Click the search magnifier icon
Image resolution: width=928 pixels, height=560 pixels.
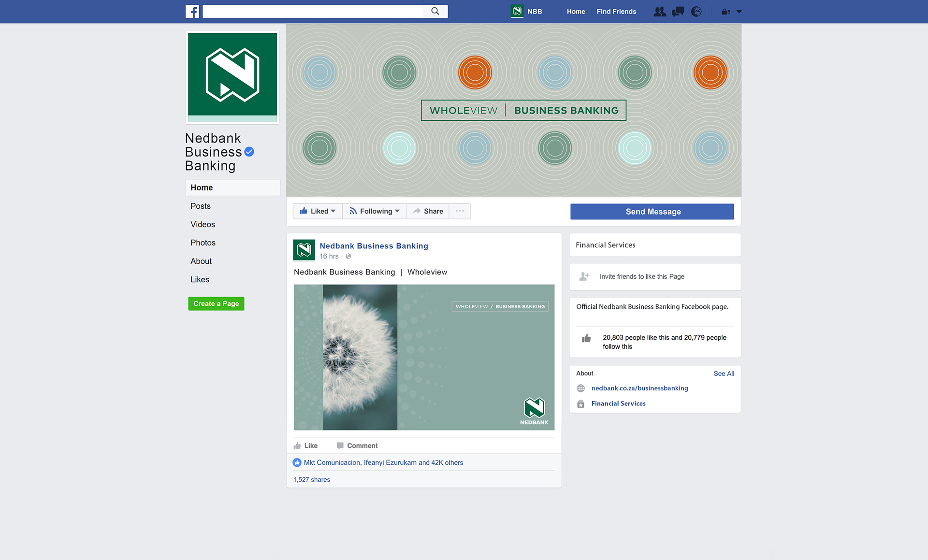[435, 11]
